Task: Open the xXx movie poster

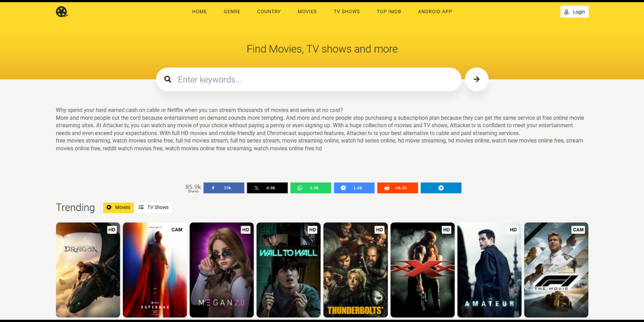Action: (423, 270)
